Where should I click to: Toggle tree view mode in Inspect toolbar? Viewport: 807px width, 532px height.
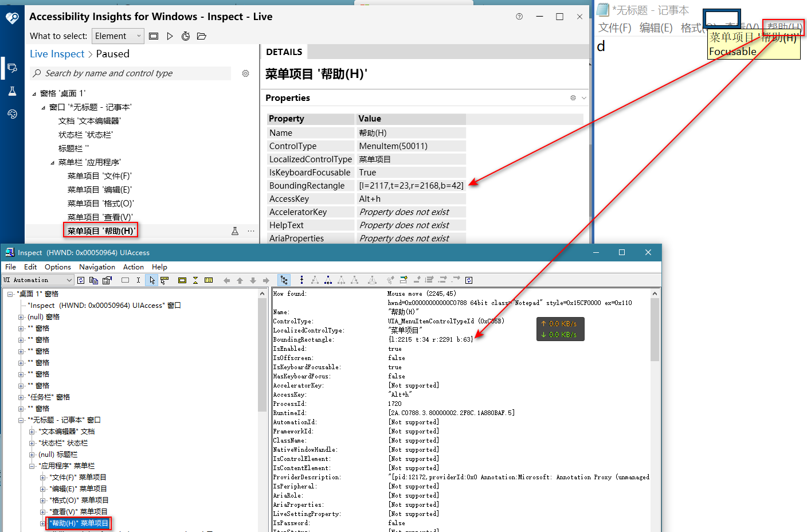point(284,280)
